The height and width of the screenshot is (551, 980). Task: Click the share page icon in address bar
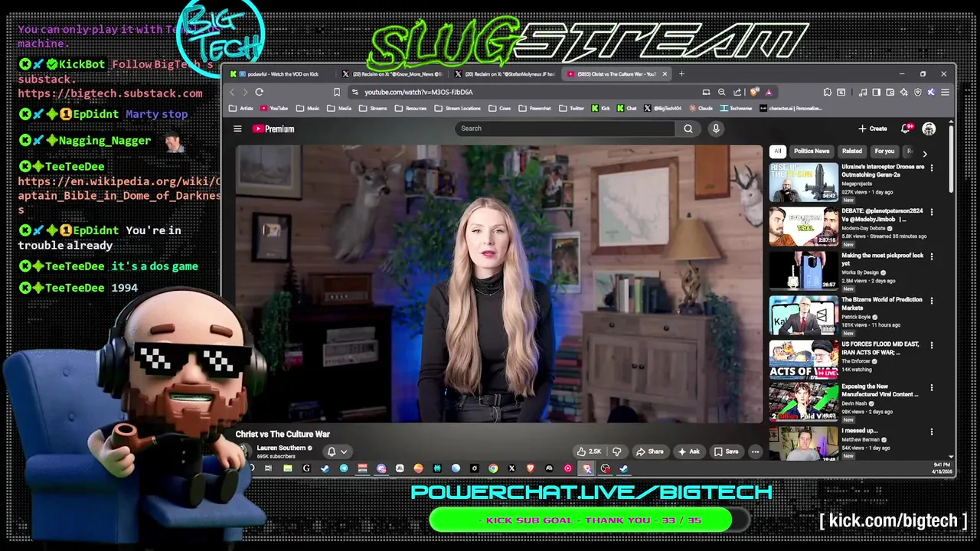[737, 92]
